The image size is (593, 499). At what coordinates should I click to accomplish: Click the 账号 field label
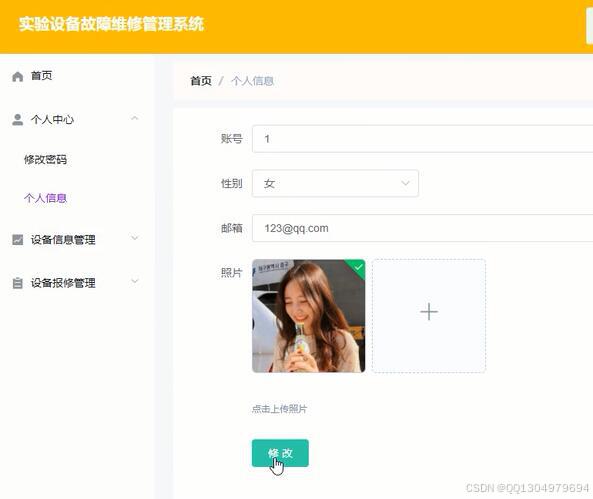tap(231, 138)
